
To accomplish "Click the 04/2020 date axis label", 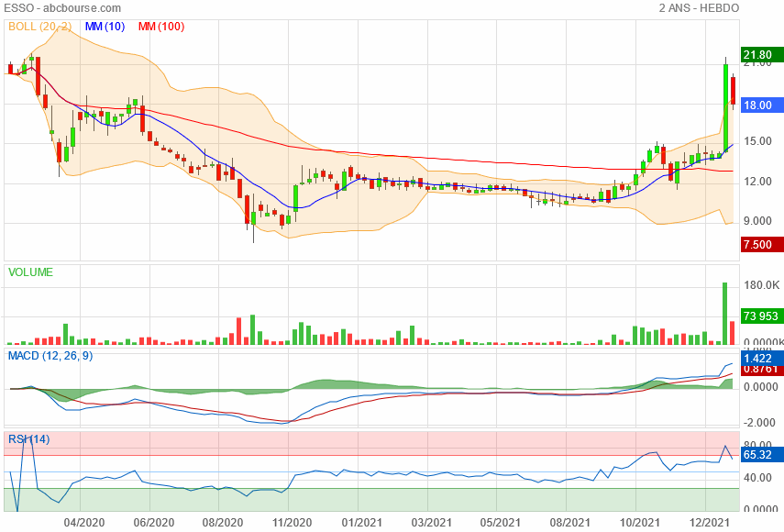I will tap(84, 523).
